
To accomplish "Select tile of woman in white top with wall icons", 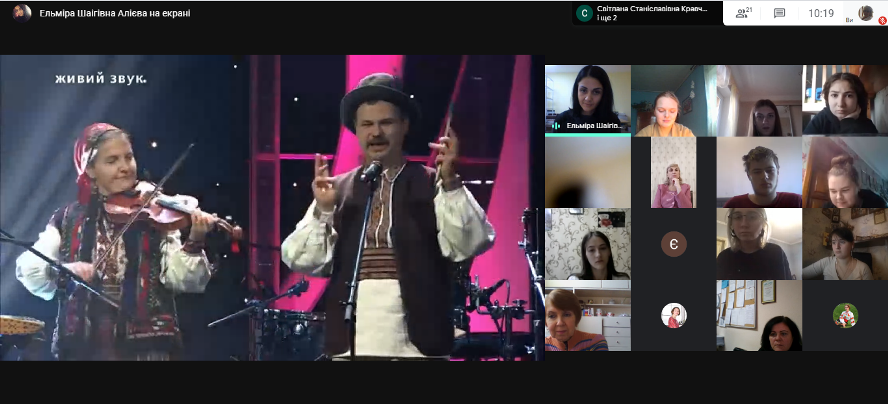I will 845,244.
